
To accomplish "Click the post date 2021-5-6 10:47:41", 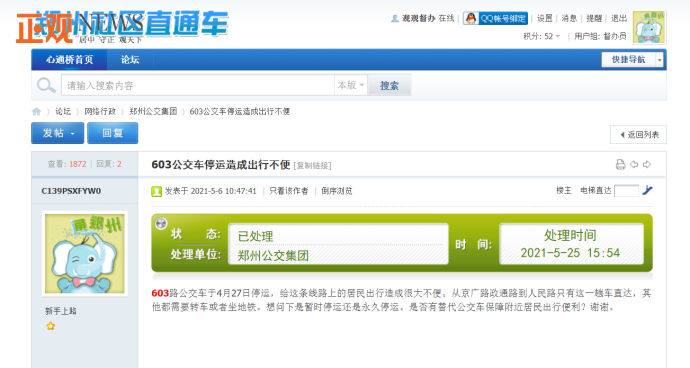I will (223, 191).
